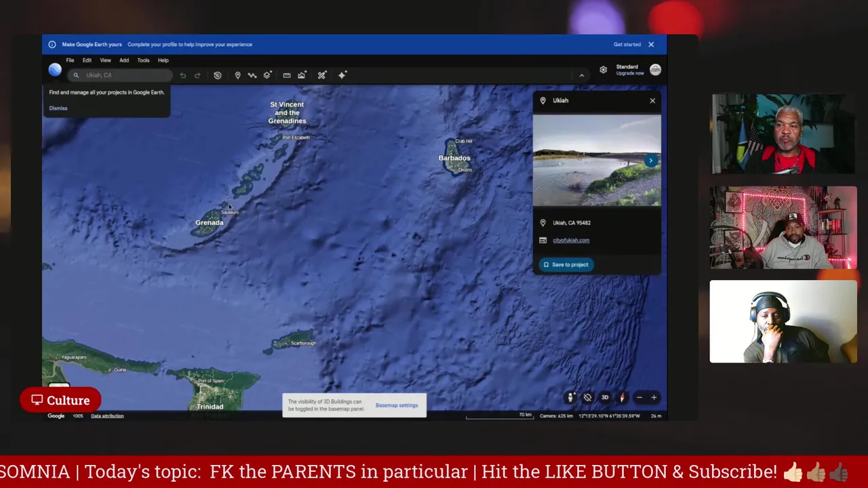The image size is (868, 488).
Task: Select the Draw path or polygon tool
Action: click(x=252, y=75)
